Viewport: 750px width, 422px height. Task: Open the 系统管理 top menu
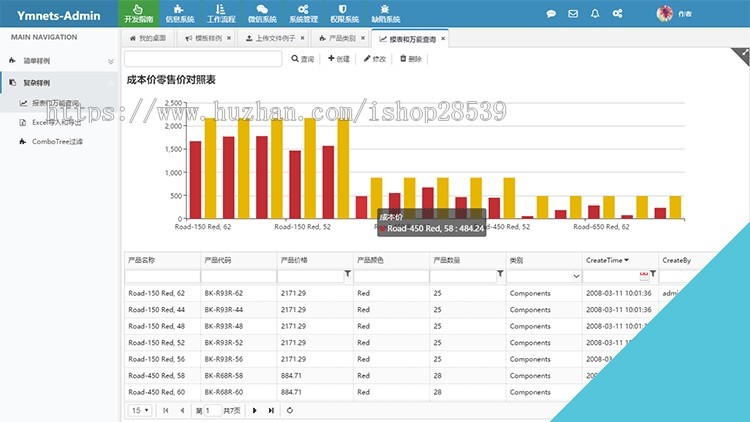coord(303,13)
